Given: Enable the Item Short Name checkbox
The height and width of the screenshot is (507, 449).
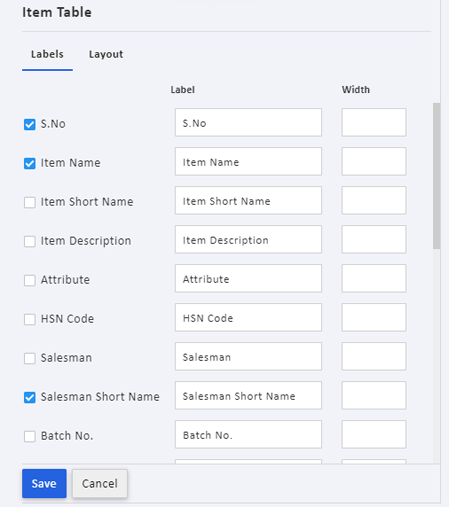Looking at the screenshot, I should (30, 202).
